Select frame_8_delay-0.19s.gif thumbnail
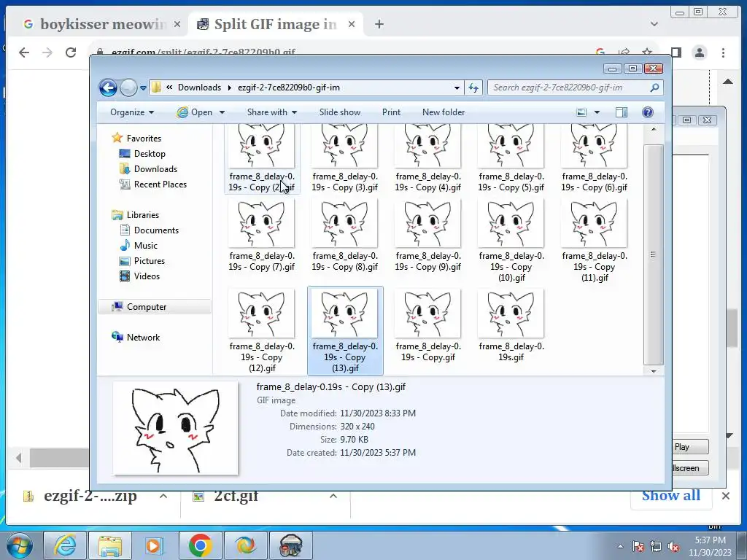Screen dimensions: 747x560 click(x=511, y=314)
